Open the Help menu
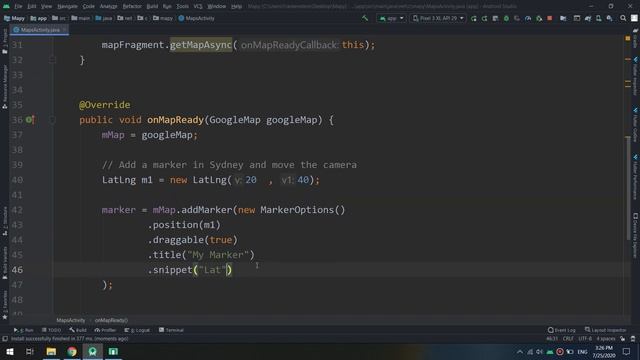 (236, 6)
